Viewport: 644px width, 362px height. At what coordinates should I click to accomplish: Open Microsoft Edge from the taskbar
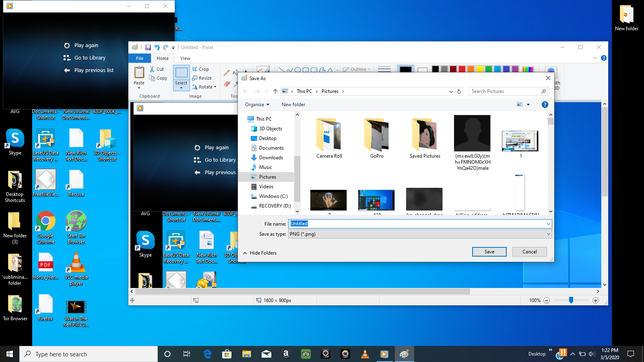[207, 354]
